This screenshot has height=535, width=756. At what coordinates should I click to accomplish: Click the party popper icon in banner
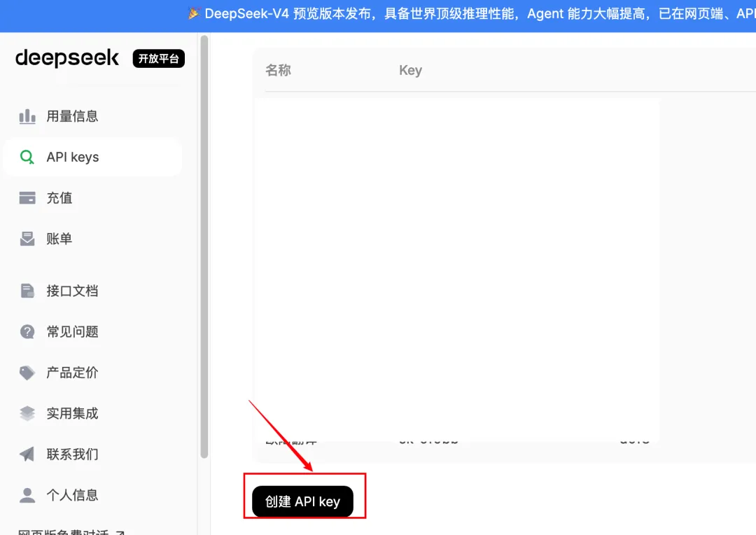[194, 13]
